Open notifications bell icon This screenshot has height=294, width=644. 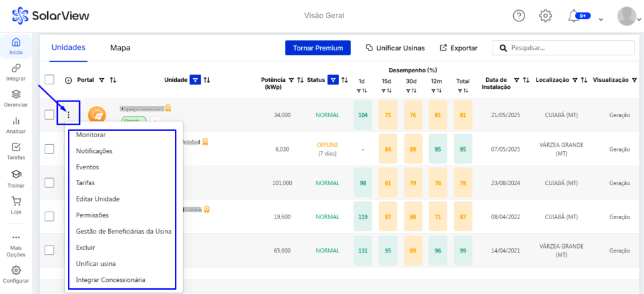tap(574, 16)
